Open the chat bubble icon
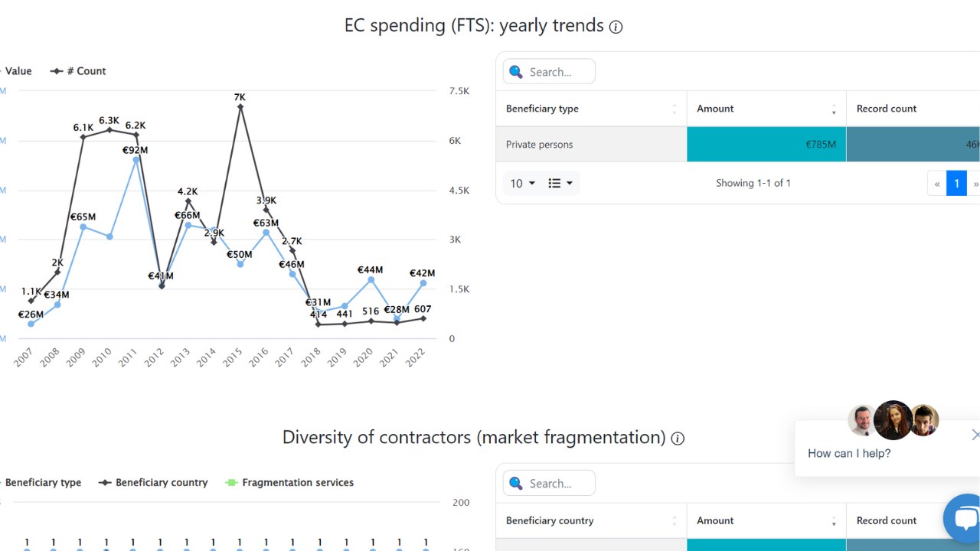 tap(964, 517)
